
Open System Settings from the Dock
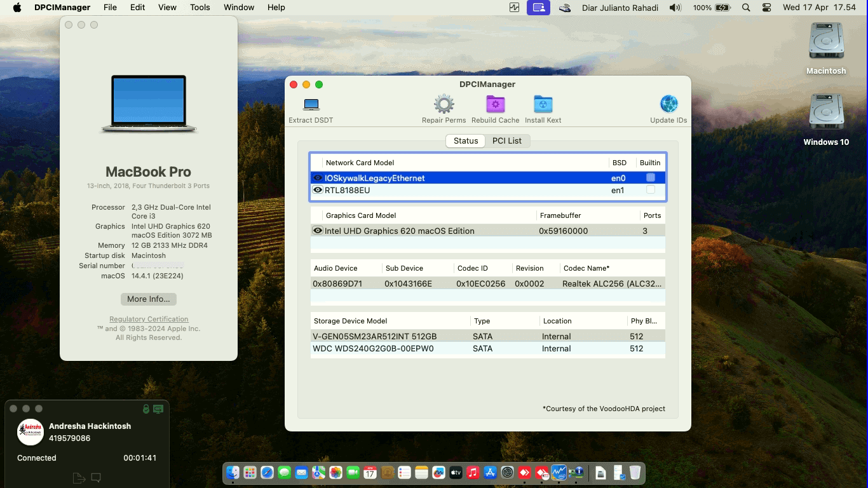(506, 472)
